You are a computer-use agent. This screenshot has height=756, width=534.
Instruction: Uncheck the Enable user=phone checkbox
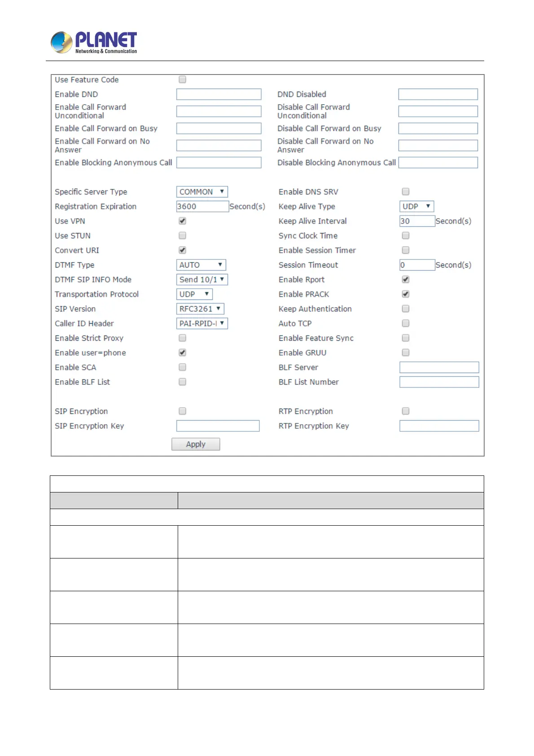183,352
